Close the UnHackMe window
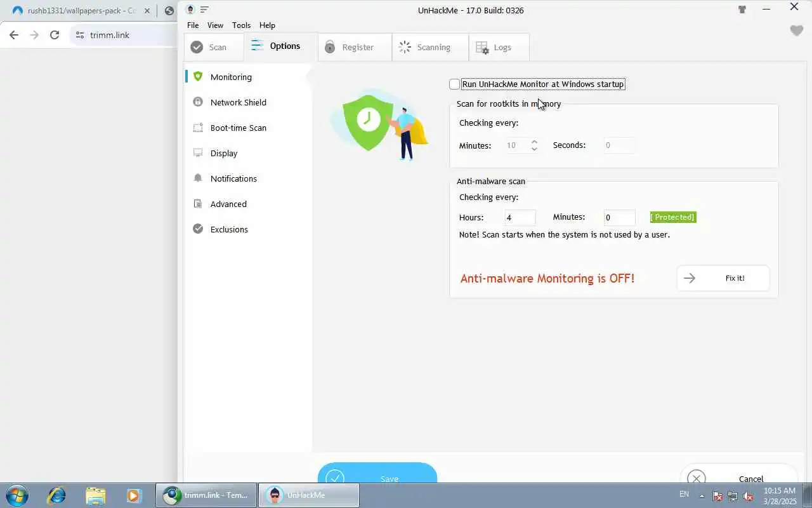812x508 pixels. [794, 7]
